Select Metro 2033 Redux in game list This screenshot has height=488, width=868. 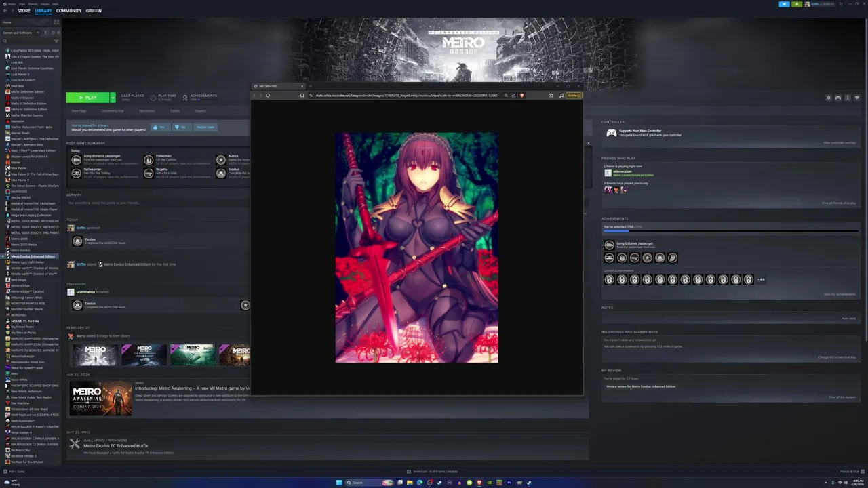pyautogui.click(x=24, y=245)
